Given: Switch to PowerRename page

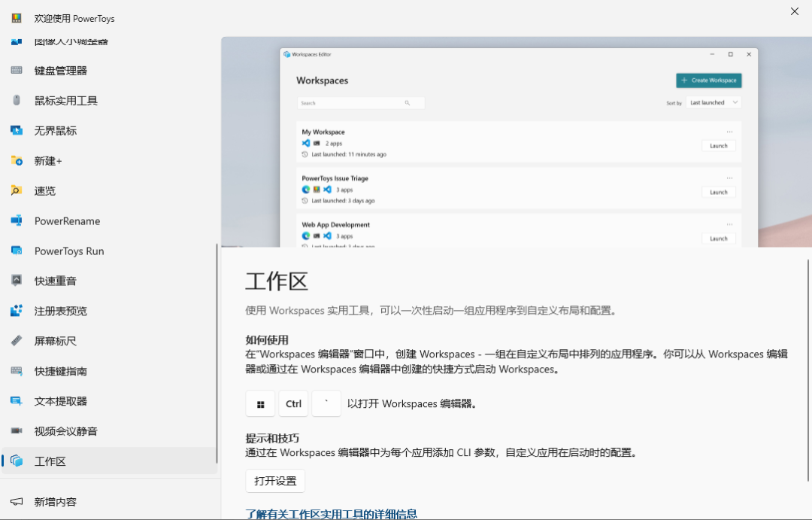Looking at the screenshot, I should point(109,220).
